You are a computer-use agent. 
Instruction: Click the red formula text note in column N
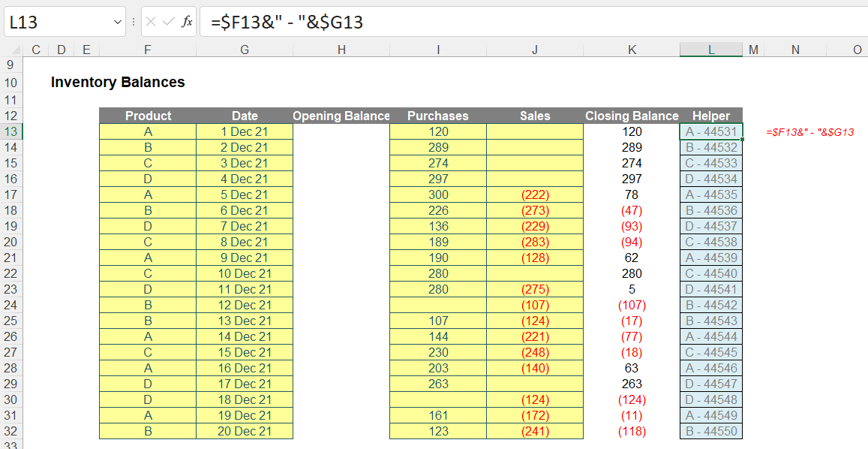(810, 132)
